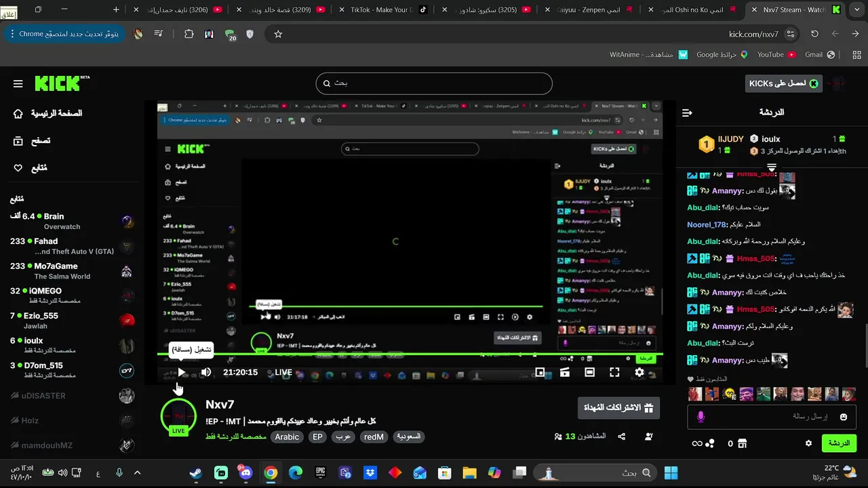Viewport: 868px width, 488px height.
Task: Click احصل على KICKs button
Action: click(783, 83)
